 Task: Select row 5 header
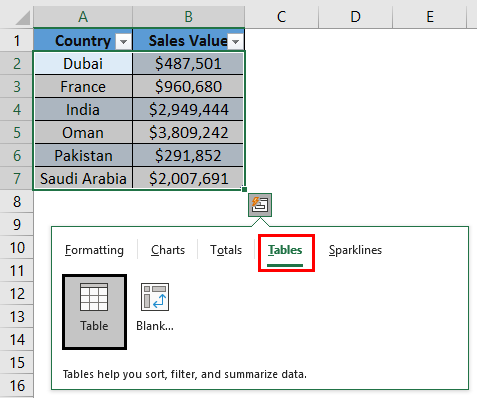17,133
